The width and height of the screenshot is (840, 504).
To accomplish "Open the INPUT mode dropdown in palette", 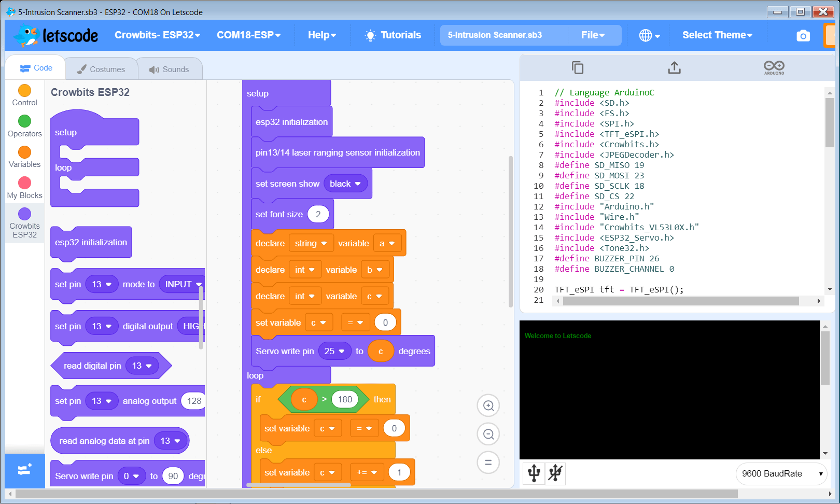I will [x=183, y=284].
